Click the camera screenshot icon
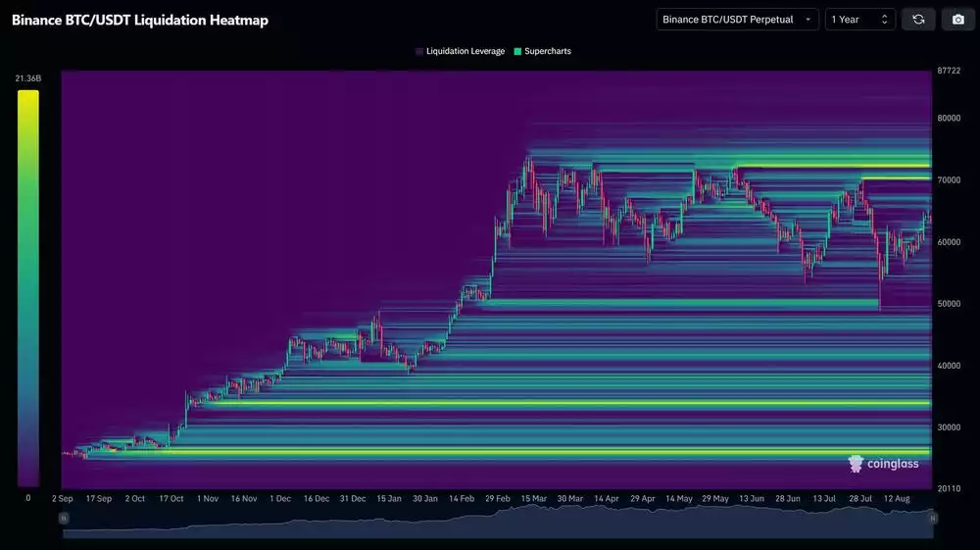 click(957, 20)
